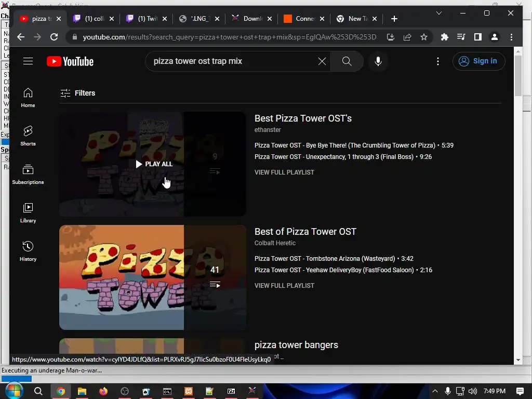Go to Home in the sidebar
Screen dimensions: 532x399
[x=28, y=97]
